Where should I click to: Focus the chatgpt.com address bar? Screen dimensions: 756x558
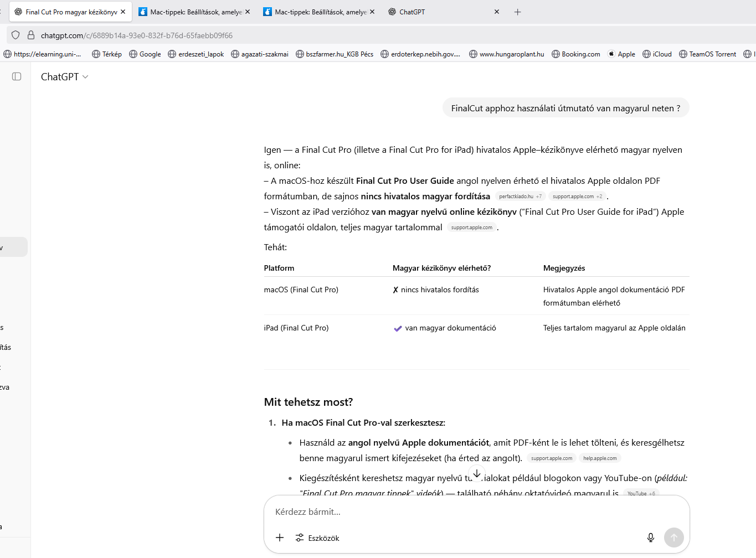(x=382, y=35)
